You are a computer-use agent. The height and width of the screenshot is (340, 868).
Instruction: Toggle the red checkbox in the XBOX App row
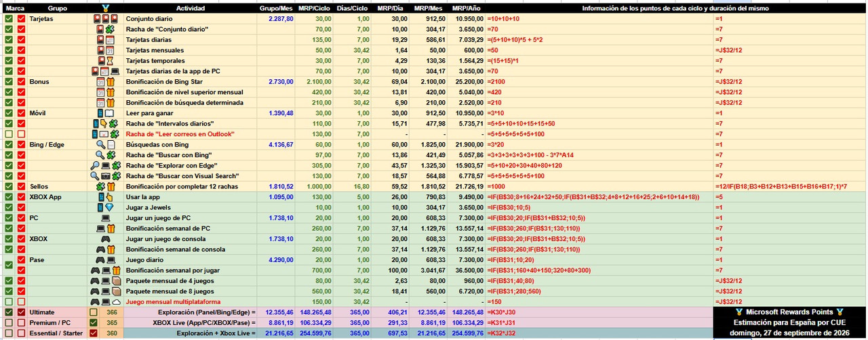pyautogui.click(x=22, y=197)
